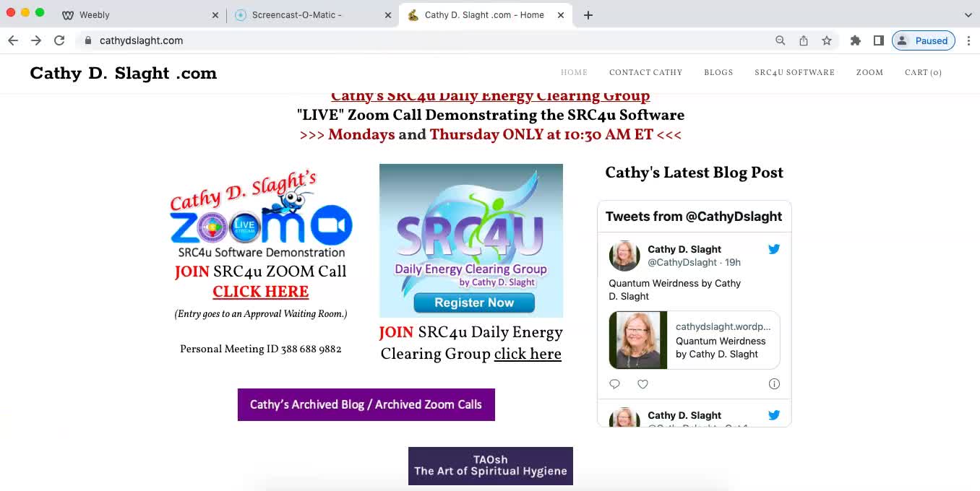Screen dimensions: 980x491
Task: Click the 'Quantum Weirdness by Cathy D. Slaght' tweet text
Action: (675, 290)
